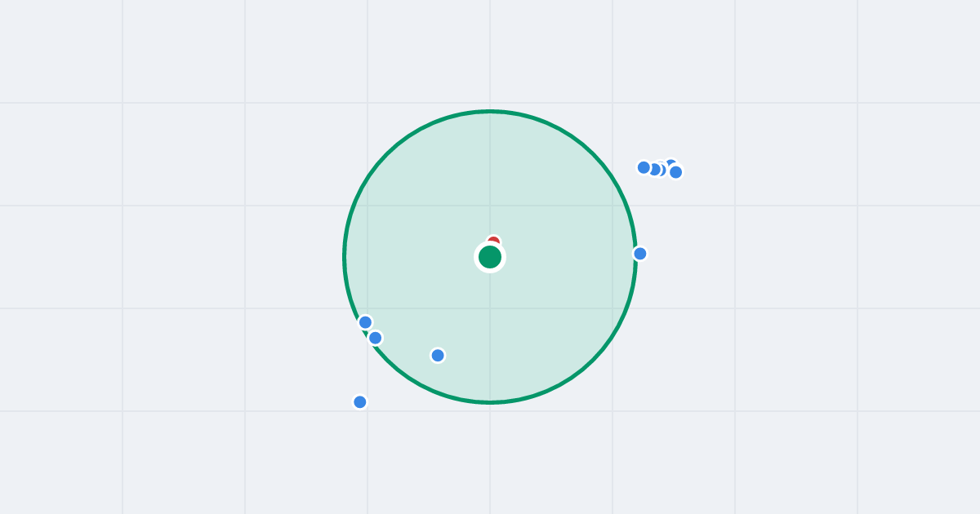This screenshot has width=980, height=514.
Task: Select the rightmost blue marker in the upper-right cluster
Action: [676, 172]
